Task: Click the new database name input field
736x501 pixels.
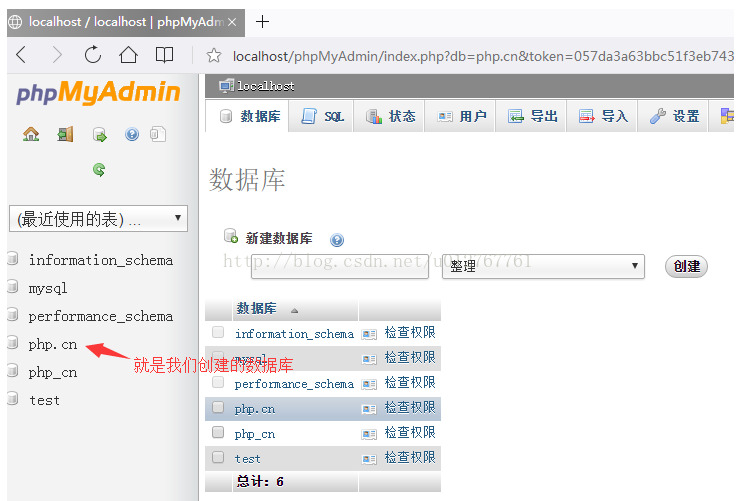Action: point(340,266)
